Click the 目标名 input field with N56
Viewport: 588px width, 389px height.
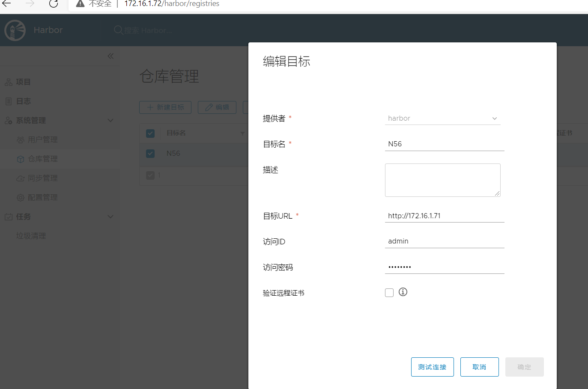[x=445, y=144]
